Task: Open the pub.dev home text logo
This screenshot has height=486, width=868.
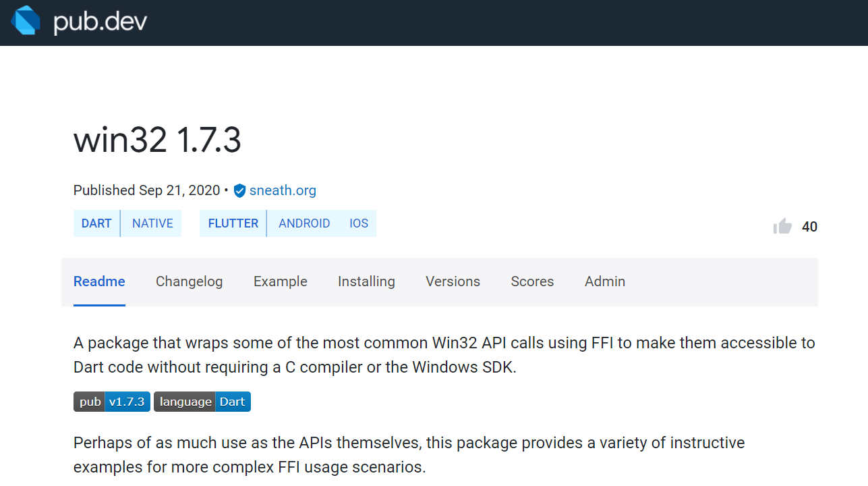Action: pyautogui.click(x=100, y=22)
